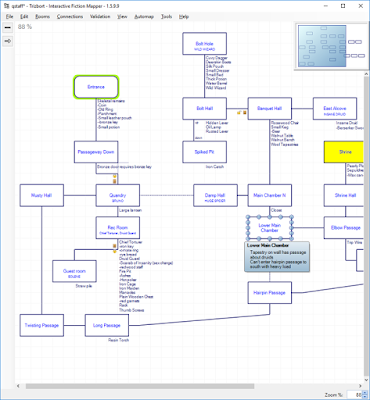Select the Passageway Down room
This screenshot has height=400, width=370.
(96, 152)
